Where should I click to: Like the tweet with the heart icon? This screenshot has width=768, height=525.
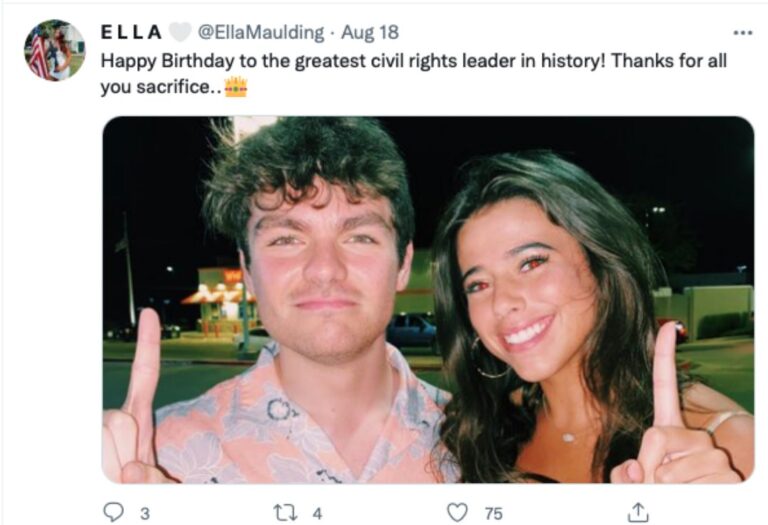pos(457,512)
